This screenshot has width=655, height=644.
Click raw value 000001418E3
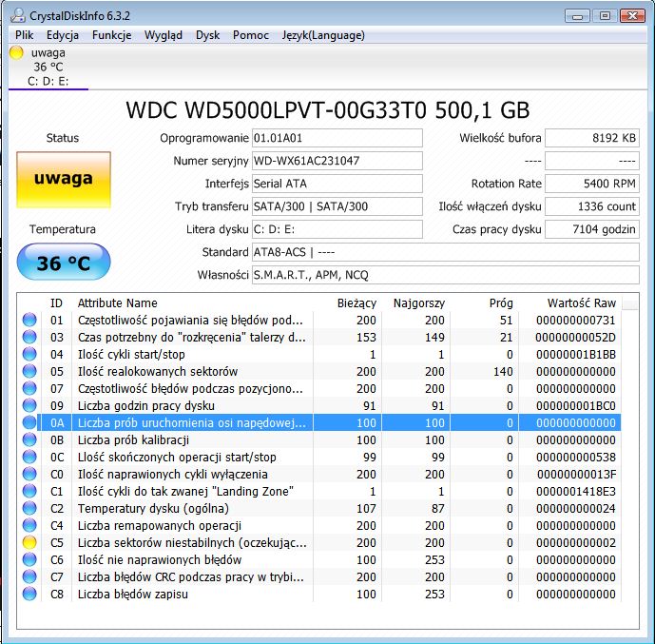pyautogui.click(x=576, y=491)
